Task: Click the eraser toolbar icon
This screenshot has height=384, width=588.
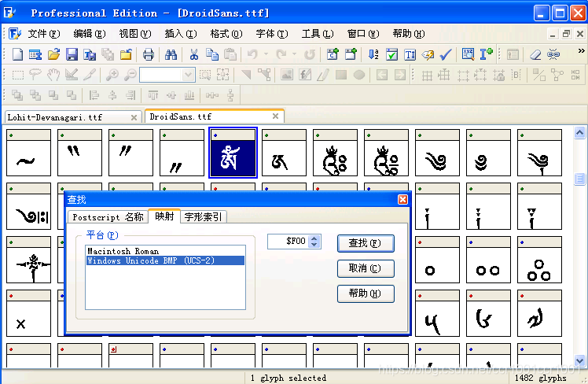Action: point(535,54)
